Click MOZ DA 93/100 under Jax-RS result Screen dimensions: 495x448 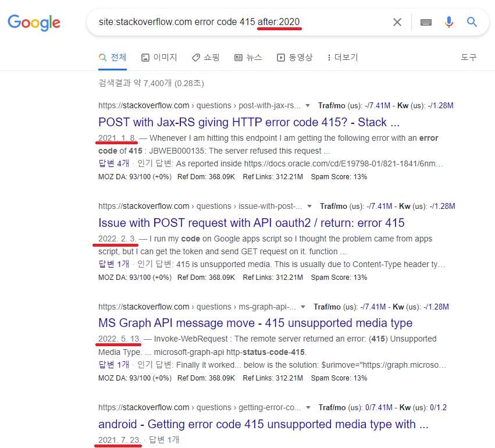[x=135, y=177]
